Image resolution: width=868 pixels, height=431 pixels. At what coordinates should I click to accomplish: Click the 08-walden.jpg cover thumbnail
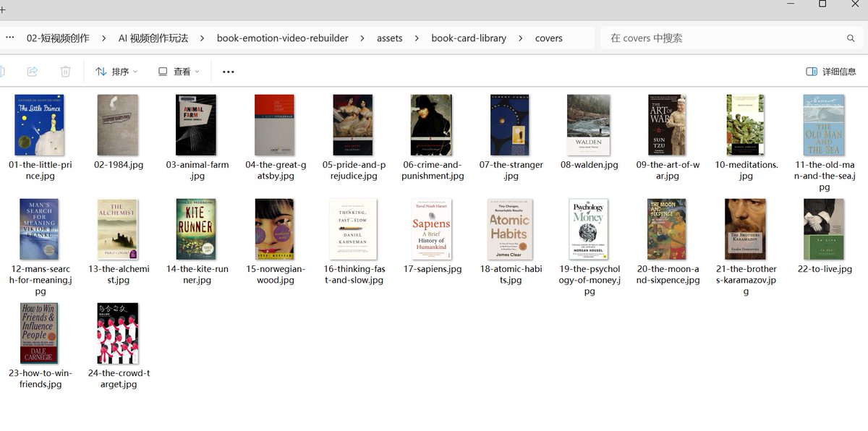pyautogui.click(x=589, y=125)
